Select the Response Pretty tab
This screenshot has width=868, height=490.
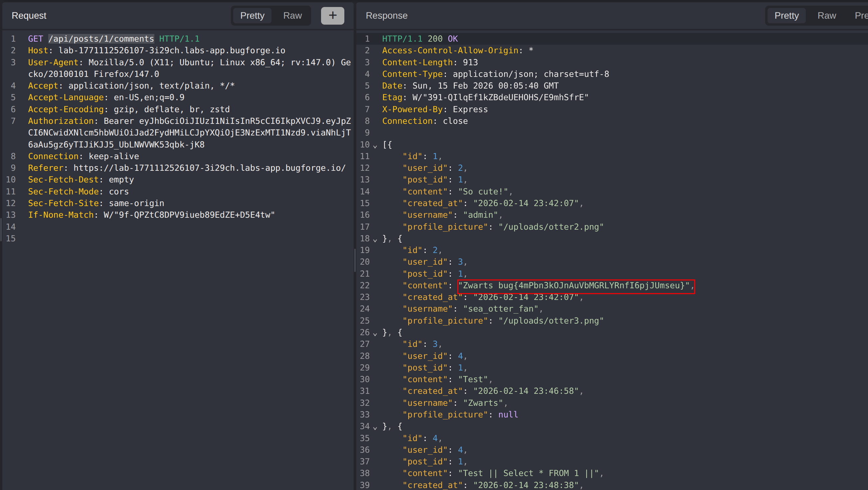(x=786, y=16)
